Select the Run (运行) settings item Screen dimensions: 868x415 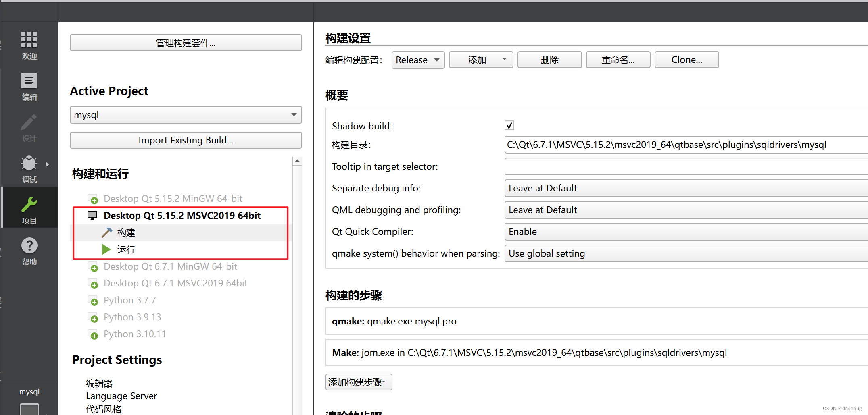pos(126,249)
